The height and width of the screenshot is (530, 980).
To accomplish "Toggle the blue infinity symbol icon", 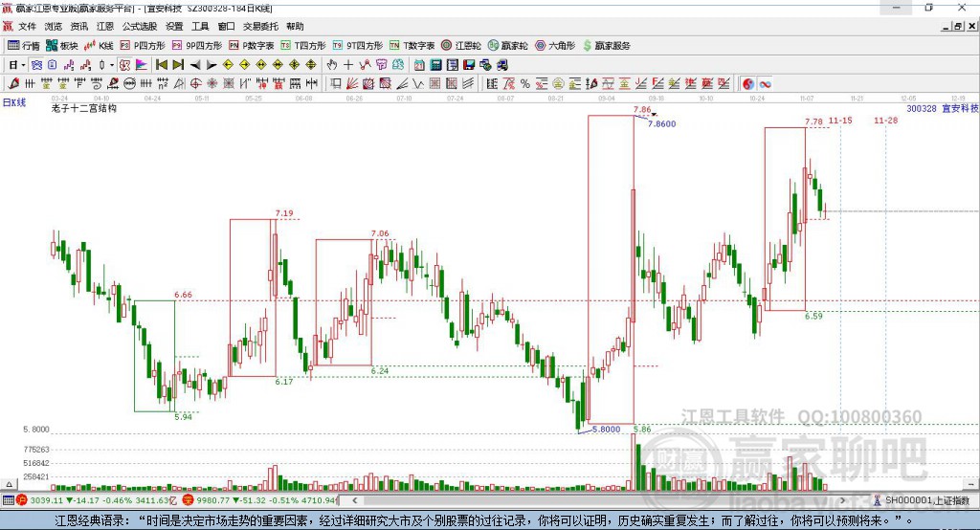I will click(x=765, y=84).
